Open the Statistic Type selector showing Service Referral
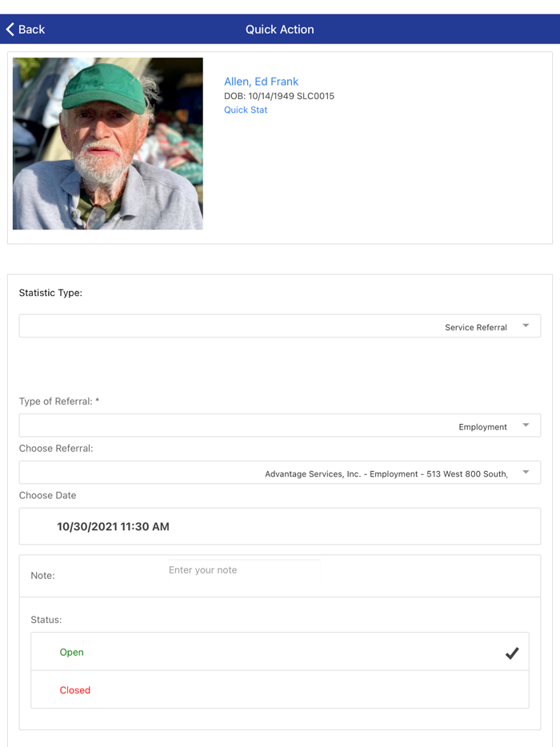 [280, 326]
